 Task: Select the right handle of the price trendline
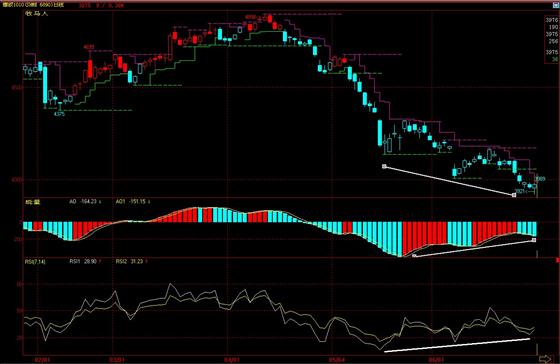pos(514,195)
